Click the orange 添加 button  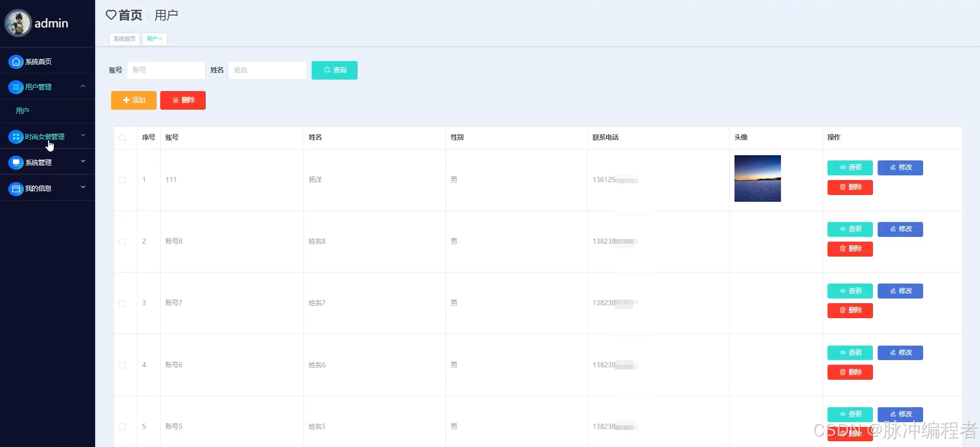point(134,100)
